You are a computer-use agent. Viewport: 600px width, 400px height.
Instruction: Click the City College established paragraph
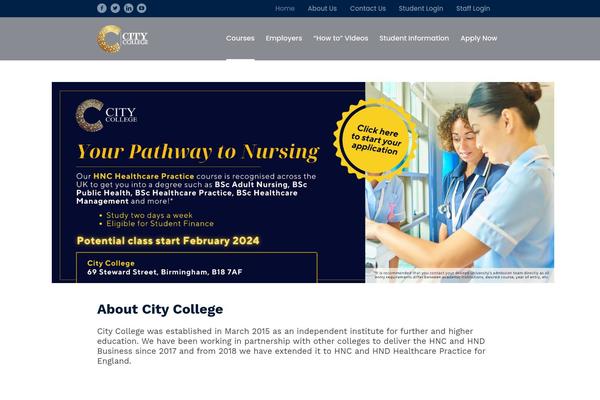click(291, 346)
